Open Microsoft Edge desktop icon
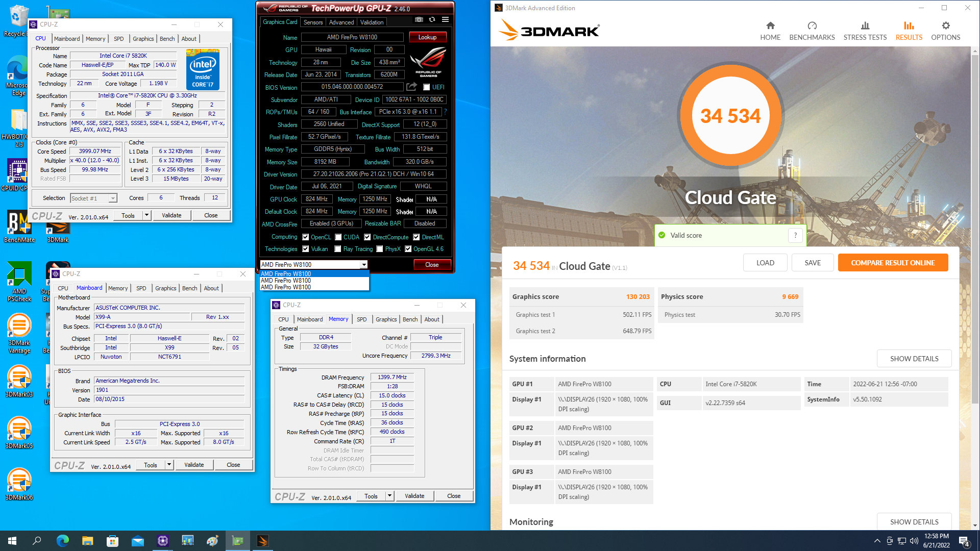Viewport: 980px width, 551px height. tap(17, 76)
